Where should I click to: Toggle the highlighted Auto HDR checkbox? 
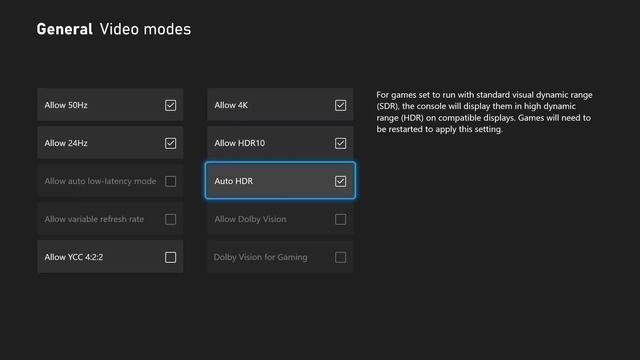coord(340,181)
